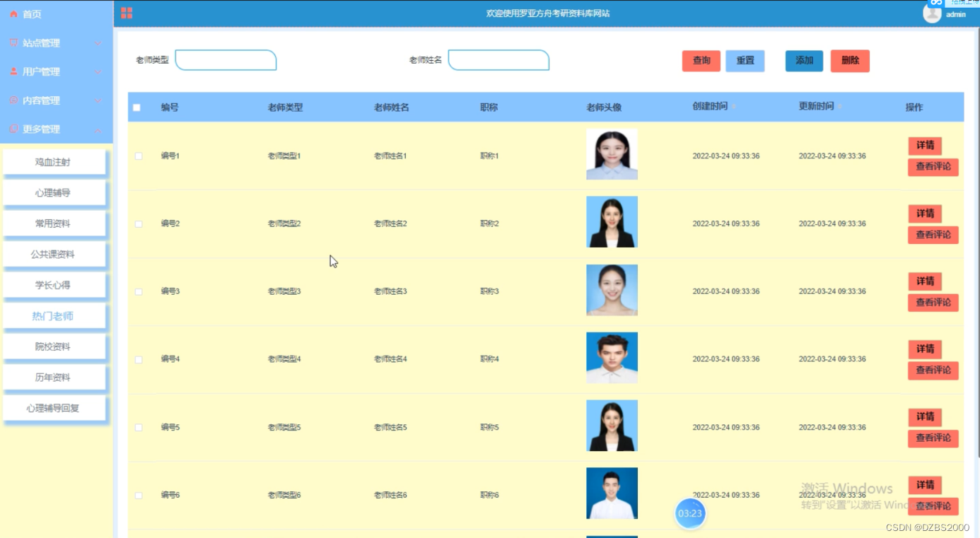This screenshot has height=538, width=980.
Task: Check the checkbox for row 编号6
Action: click(139, 495)
